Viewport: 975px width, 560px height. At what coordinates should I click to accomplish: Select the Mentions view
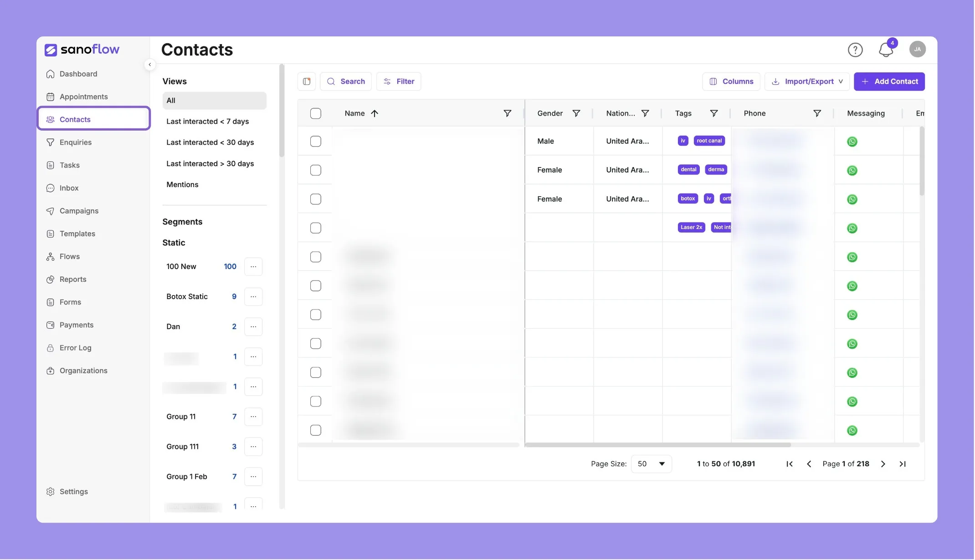coord(214,185)
